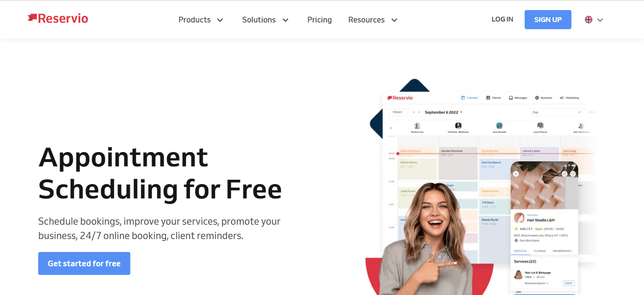This screenshot has height=295, width=644.
Task: Click the LOG IN link
Action: (x=502, y=20)
